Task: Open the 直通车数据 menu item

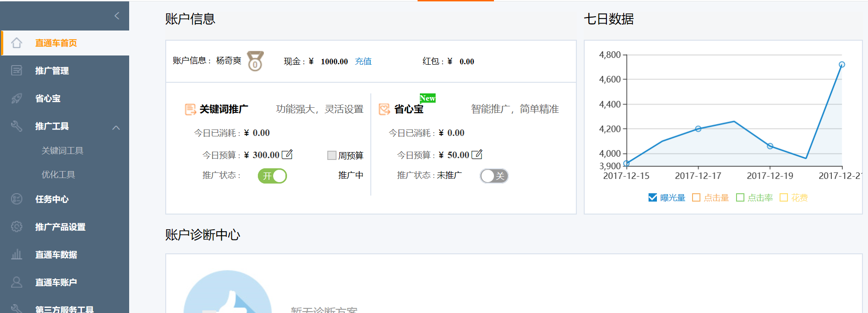Action: click(x=56, y=255)
